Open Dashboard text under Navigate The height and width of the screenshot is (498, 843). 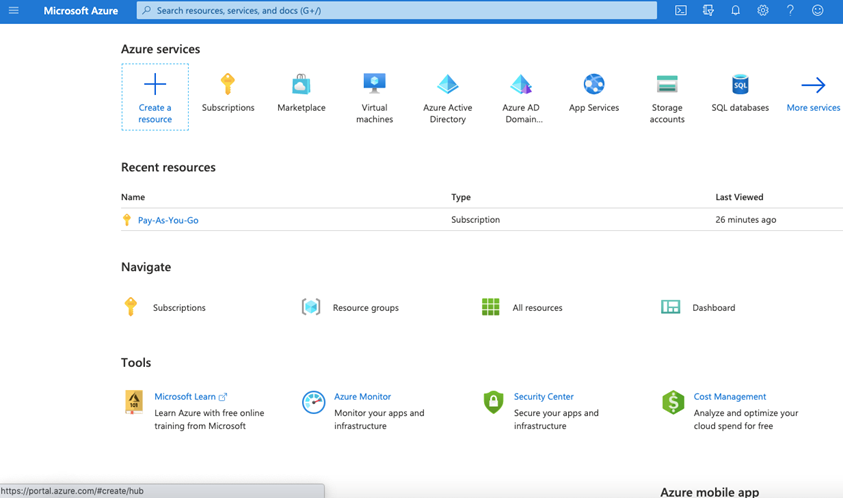coord(713,308)
